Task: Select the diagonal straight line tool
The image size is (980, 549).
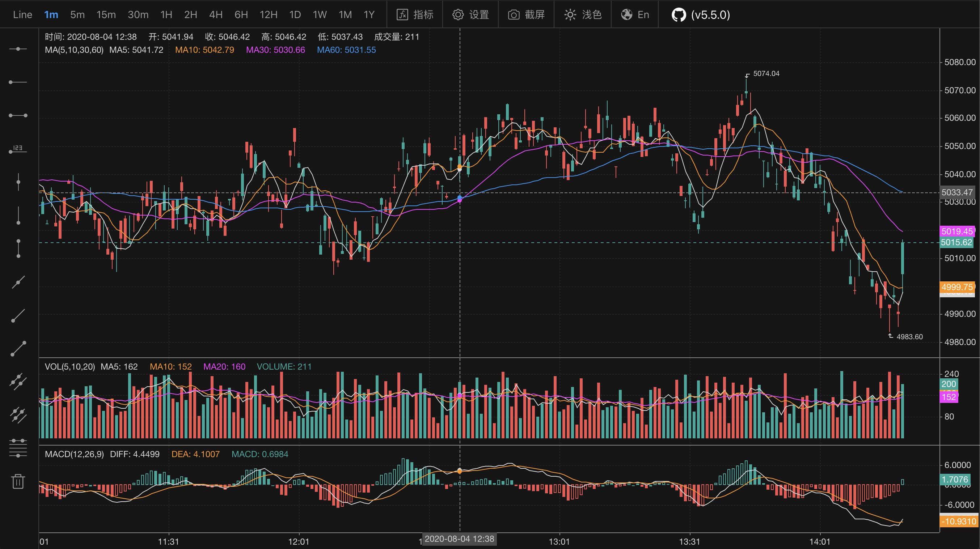Action: [x=18, y=282]
